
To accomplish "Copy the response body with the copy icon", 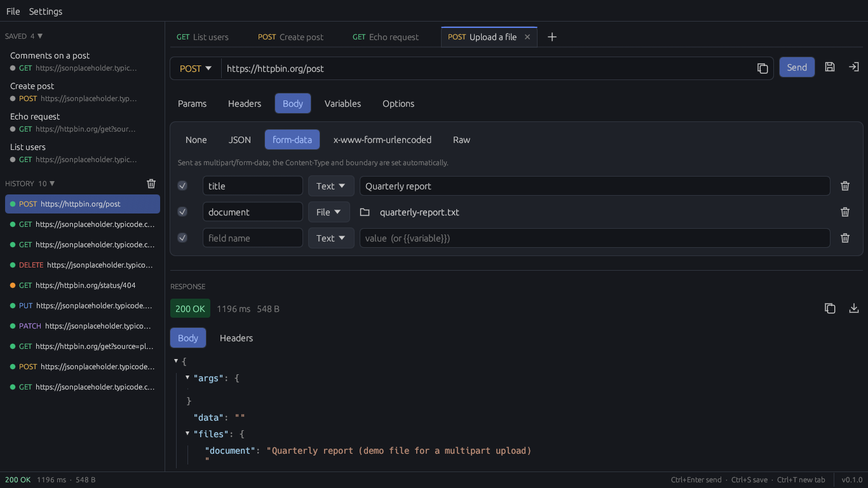I will (830, 308).
